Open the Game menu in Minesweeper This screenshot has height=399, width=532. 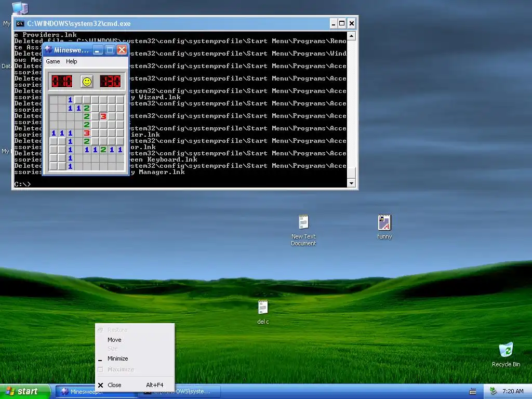[53, 61]
